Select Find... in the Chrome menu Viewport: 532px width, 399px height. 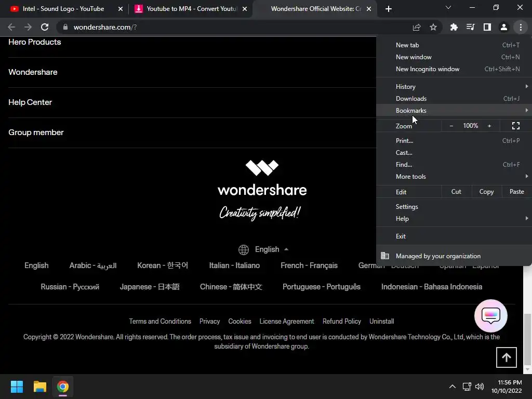pyautogui.click(x=454, y=165)
